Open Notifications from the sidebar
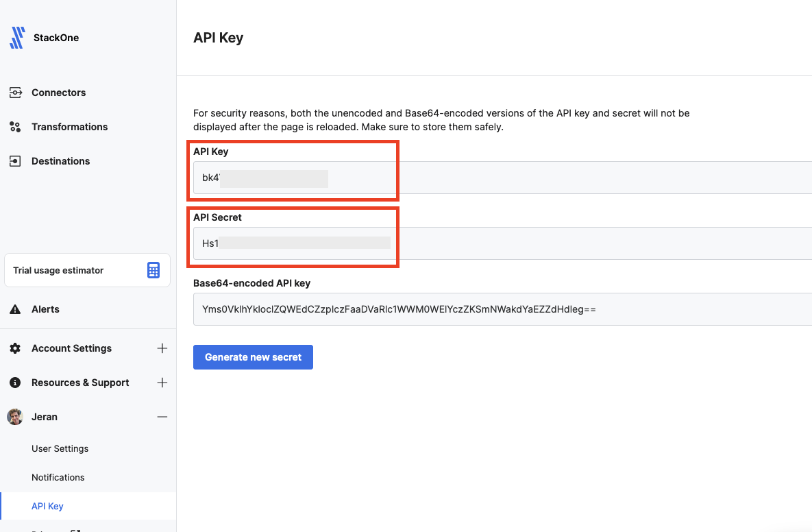 [58, 476]
